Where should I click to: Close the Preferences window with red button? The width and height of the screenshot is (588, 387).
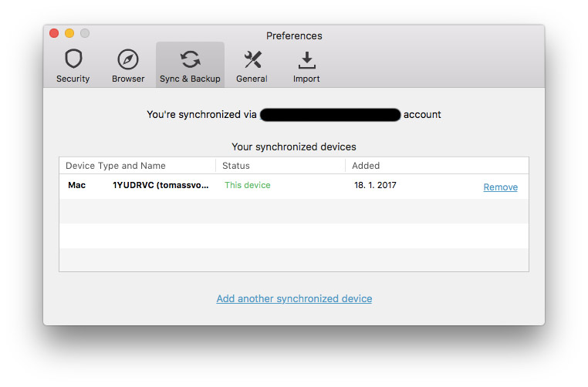[x=54, y=33]
